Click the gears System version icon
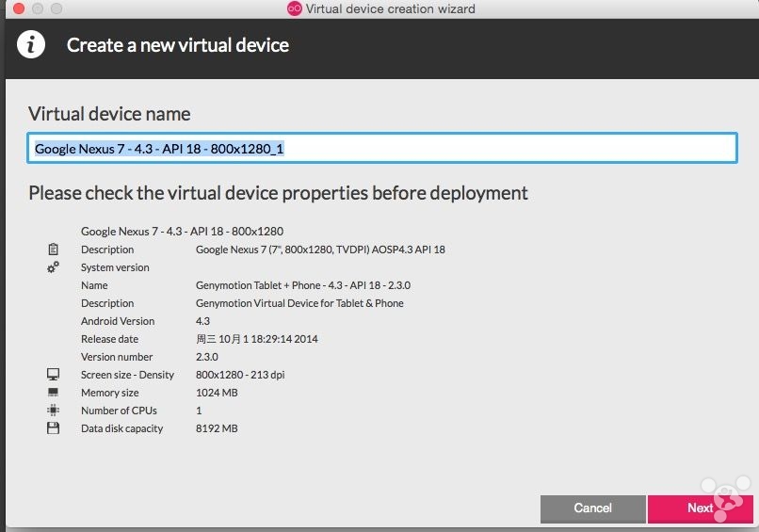This screenshot has width=759, height=532. pyautogui.click(x=54, y=266)
